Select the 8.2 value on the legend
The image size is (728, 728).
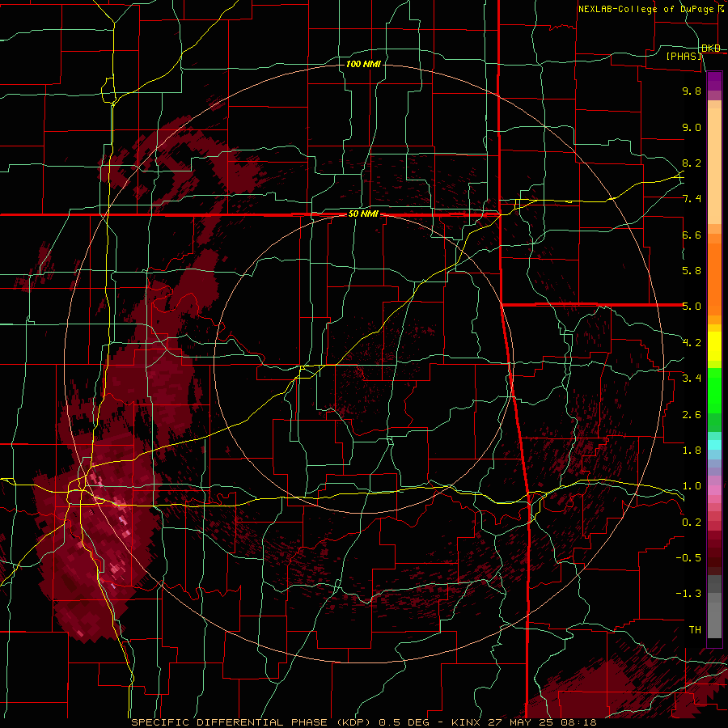(692, 163)
